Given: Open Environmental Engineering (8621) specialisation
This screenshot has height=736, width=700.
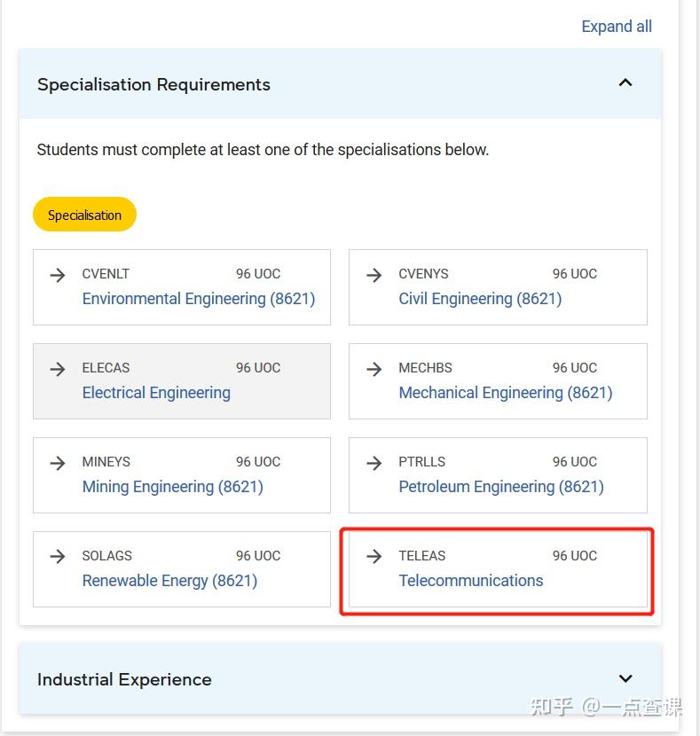Looking at the screenshot, I should click(x=199, y=299).
